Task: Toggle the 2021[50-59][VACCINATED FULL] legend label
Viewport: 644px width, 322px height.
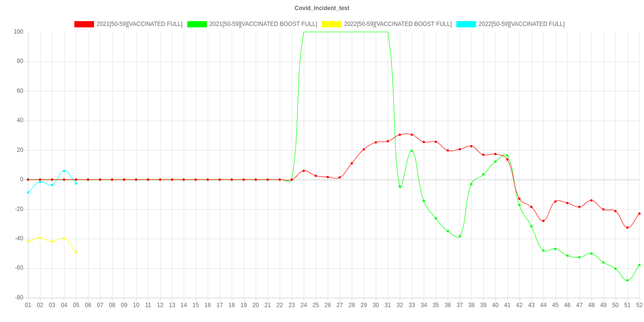Action: tap(139, 24)
